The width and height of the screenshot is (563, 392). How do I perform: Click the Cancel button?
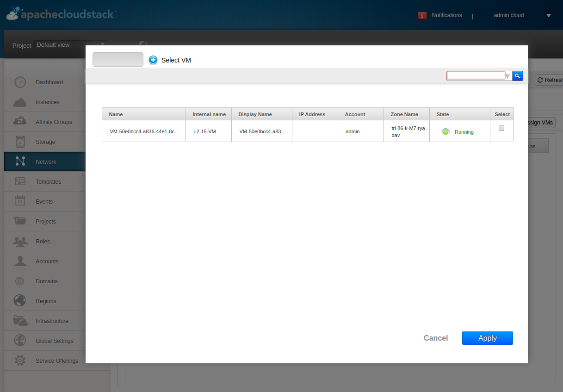click(436, 338)
